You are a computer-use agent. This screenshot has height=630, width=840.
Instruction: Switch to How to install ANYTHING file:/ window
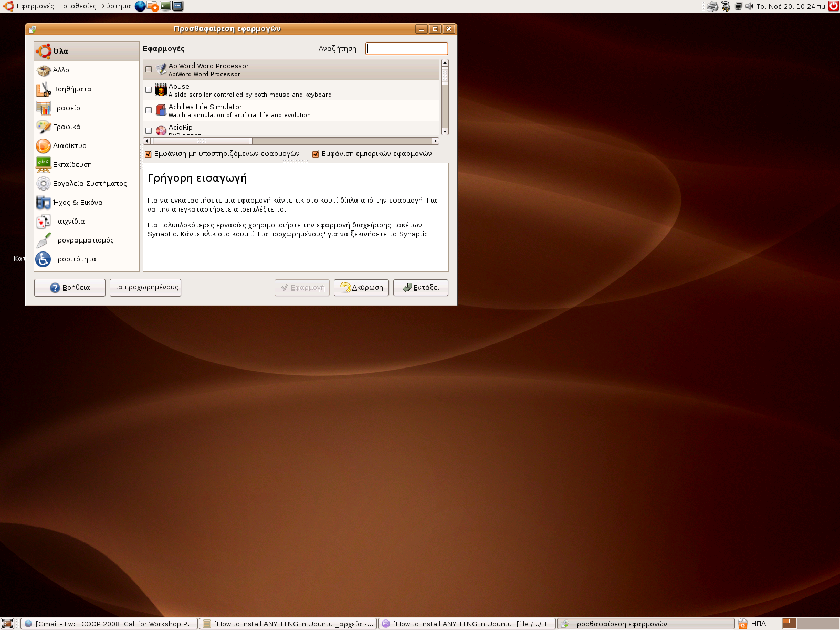point(467,624)
